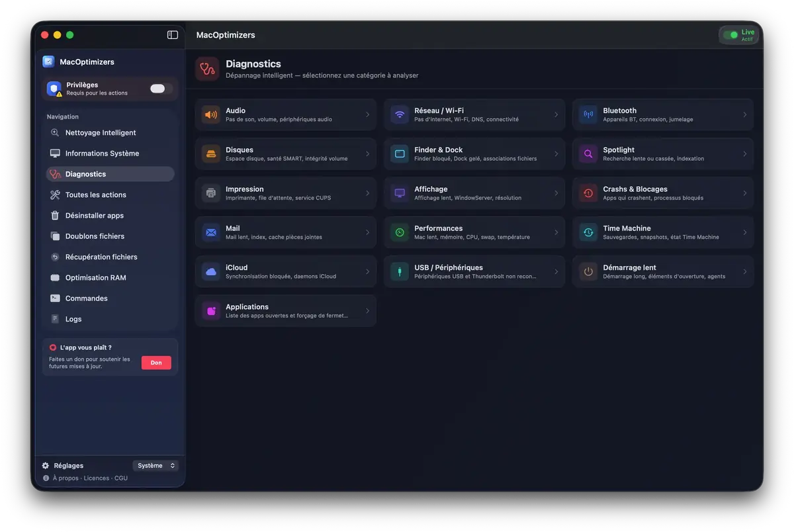Image resolution: width=794 pixels, height=532 pixels.
Task: Click the Réglages gear icon
Action: [x=45, y=465]
